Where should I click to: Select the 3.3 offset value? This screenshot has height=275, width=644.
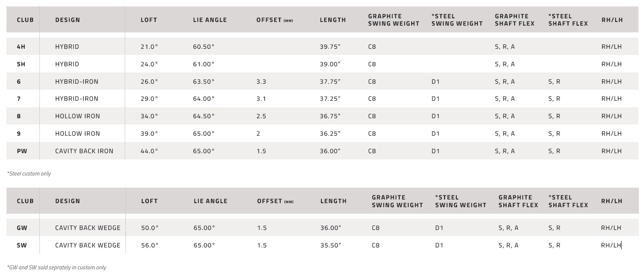[261, 82]
